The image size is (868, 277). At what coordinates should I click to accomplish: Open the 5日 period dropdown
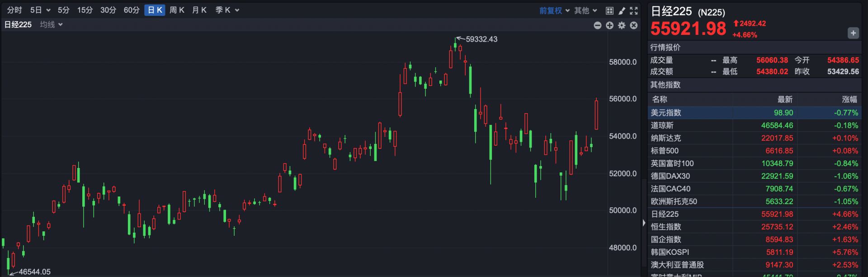click(x=40, y=10)
